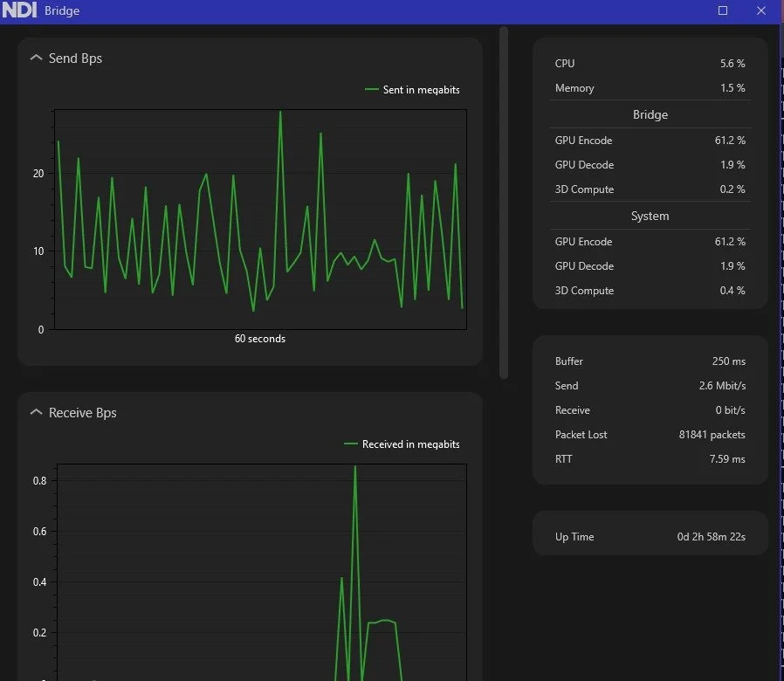Click the Packet Lost value row
The image size is (784, 681).
[x=650, y=435]
